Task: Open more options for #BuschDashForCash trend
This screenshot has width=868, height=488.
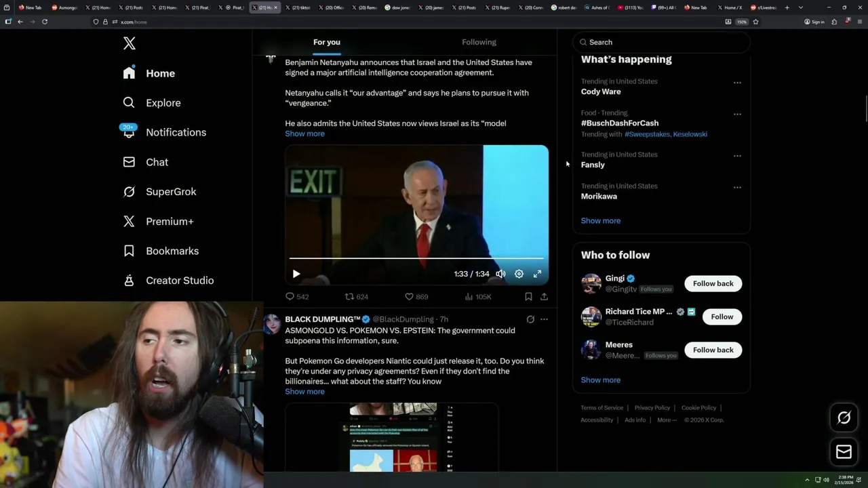Action: pyautogui.click(x=737, y=115)
